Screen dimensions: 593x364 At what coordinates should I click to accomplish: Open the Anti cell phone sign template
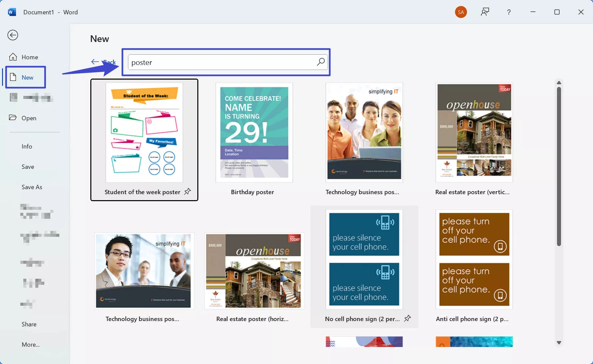point(474,259)
